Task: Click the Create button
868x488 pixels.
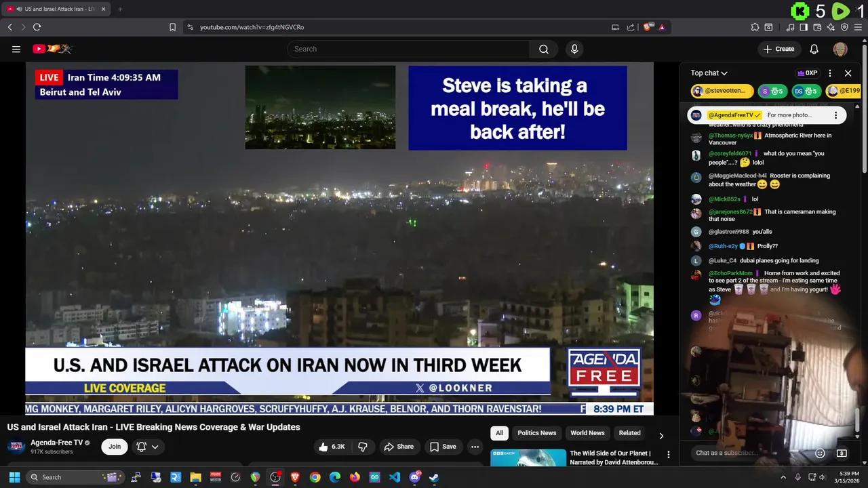Action: 778,49
